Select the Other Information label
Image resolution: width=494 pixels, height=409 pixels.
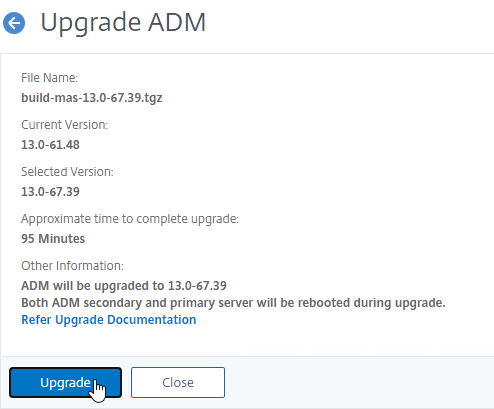[72, 266]
